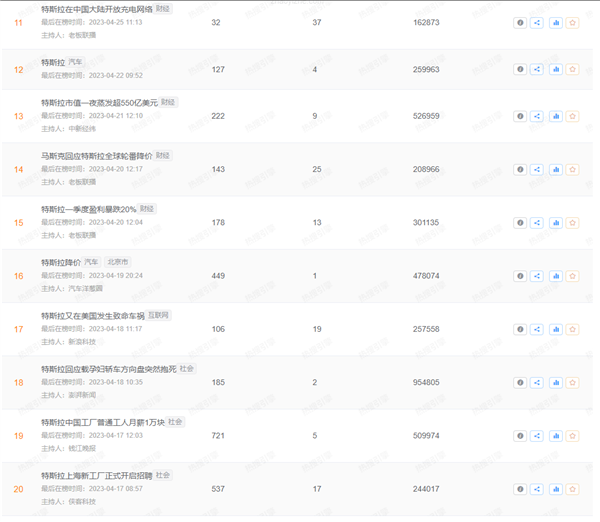Click heat value 526959

pos(426,116)
